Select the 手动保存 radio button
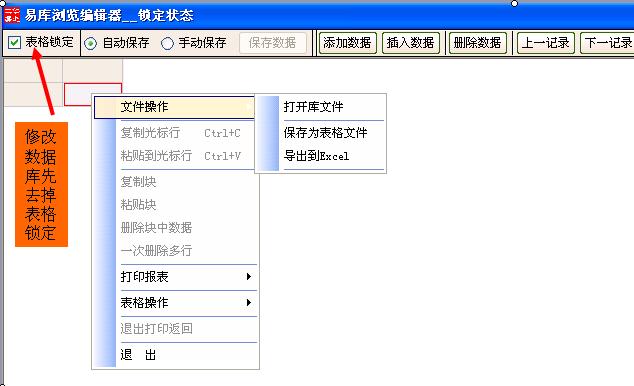This screenshot has width=634, height=386. pos(167,43)
